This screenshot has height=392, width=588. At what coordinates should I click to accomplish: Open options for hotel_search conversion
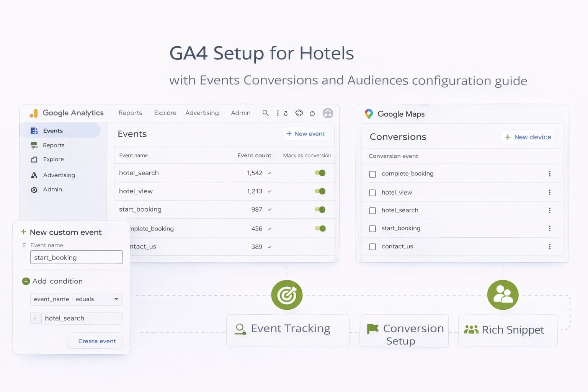550,210
